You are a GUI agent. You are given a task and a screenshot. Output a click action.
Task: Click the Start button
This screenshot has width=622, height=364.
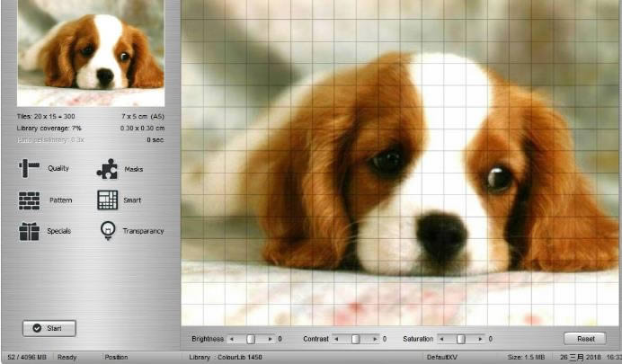(x=49, y=328)
